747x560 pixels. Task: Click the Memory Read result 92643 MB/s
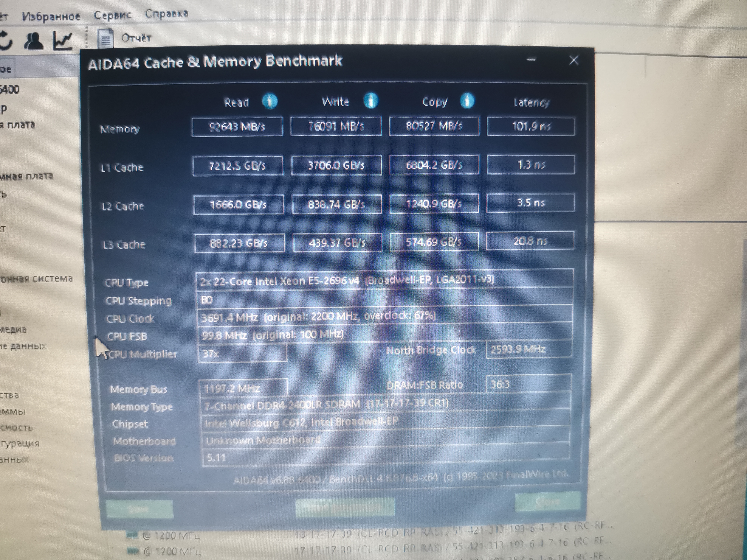[x=237, y=127]
